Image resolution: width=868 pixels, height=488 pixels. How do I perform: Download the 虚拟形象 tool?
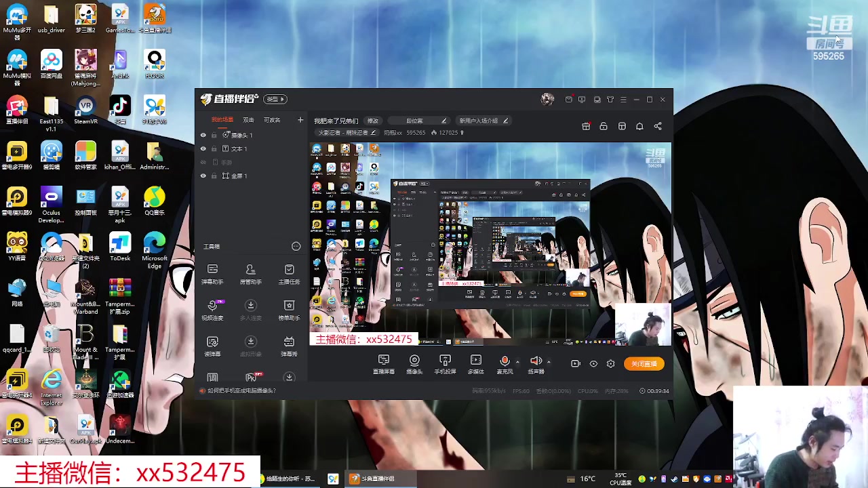point(251,346)
